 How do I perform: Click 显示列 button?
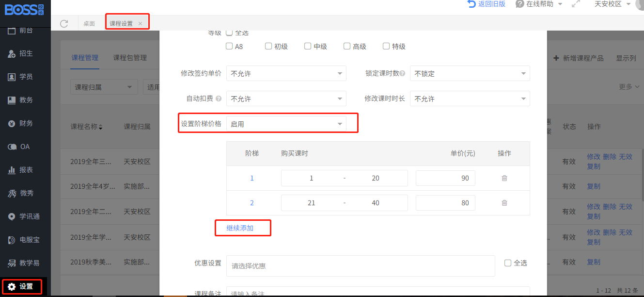pyautogui.click(x=626, y=58)
